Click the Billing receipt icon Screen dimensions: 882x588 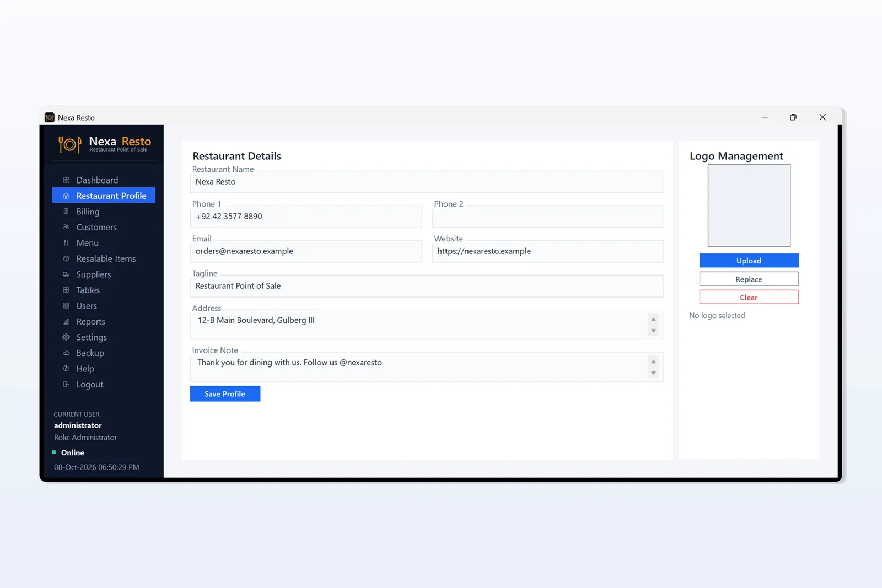(x=66, y=212)
